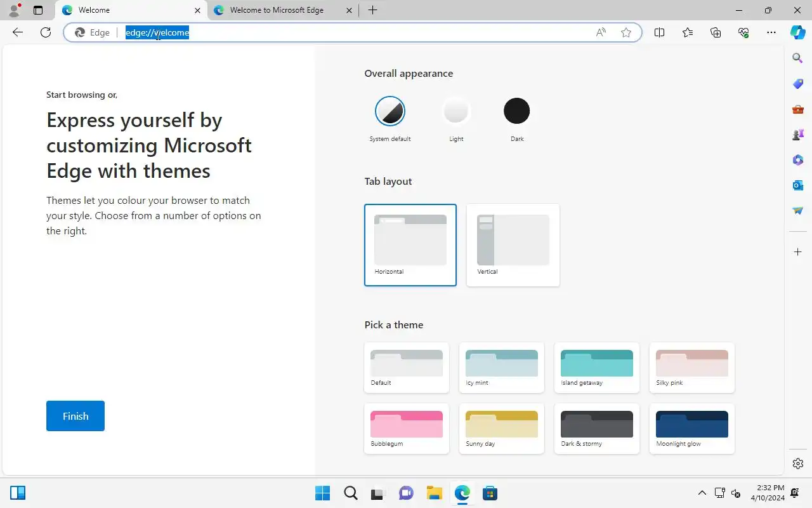Open the Split screen icon
Image resolution: width=812 pixels, height=508 pixels.
pyautogui.click(x=659, y=32)
